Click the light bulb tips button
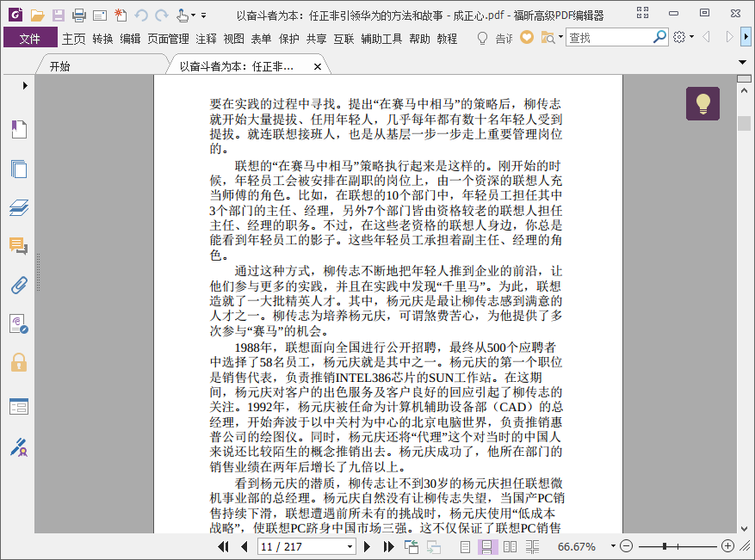This screenshot has width=755, height=560. coord(703,103)
